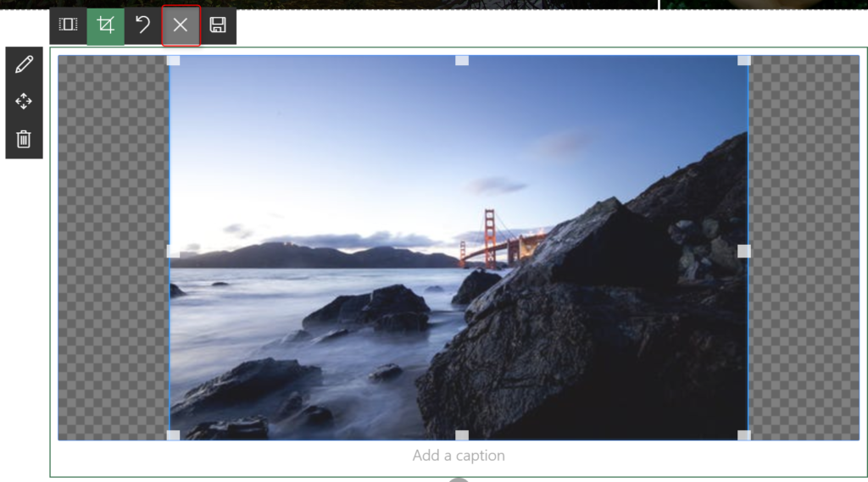Open the aspect ratio resize tool
The image size is (868, 482).
pyautogui.click(x=68, y=25)
